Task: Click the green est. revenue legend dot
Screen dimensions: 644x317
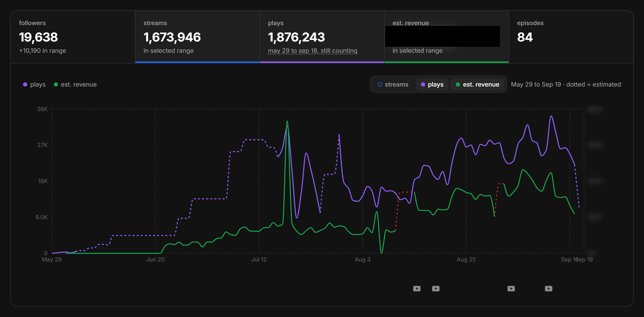Action: (56, 84)
